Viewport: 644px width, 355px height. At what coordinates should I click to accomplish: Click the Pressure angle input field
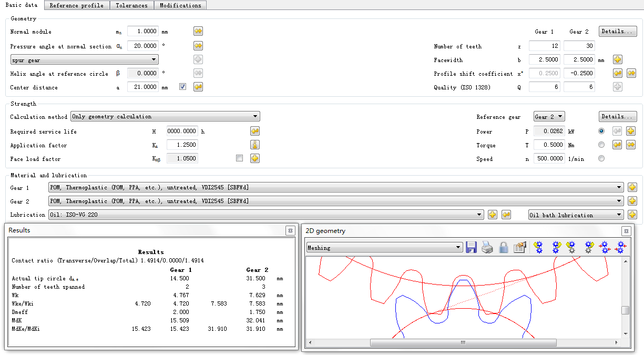click(143, 46)
